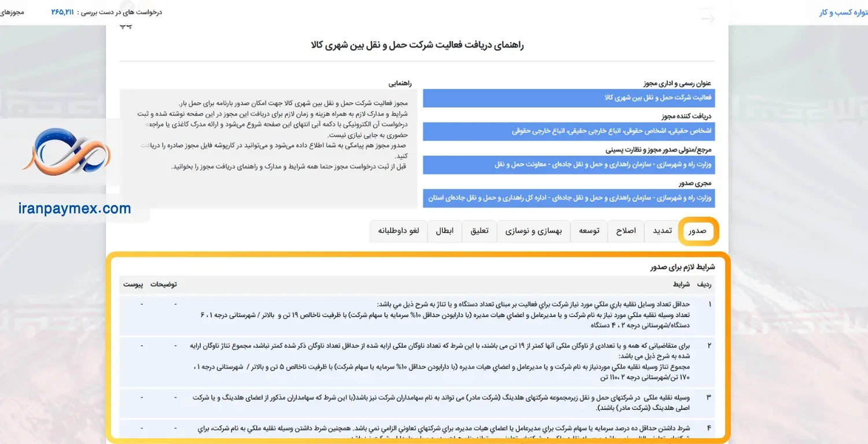
Task: Click the ۲۶۵,۲۱۱ requests number
Action: coord(62,12)
